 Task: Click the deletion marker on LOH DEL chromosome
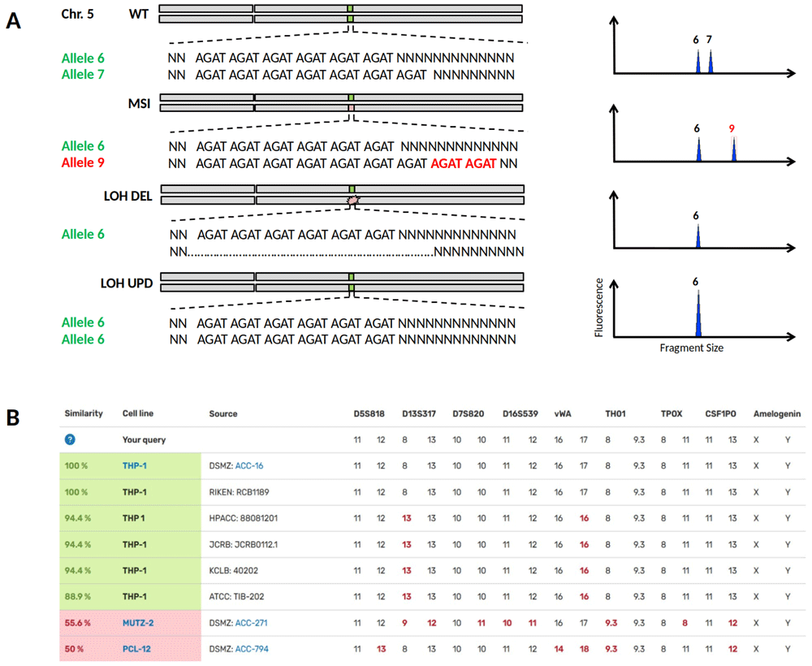(352, 200)
